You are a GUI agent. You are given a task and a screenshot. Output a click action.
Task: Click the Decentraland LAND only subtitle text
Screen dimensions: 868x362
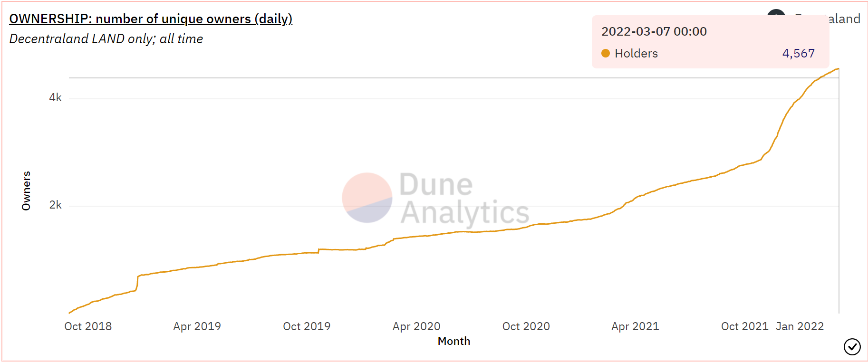(x=106, y=39)
